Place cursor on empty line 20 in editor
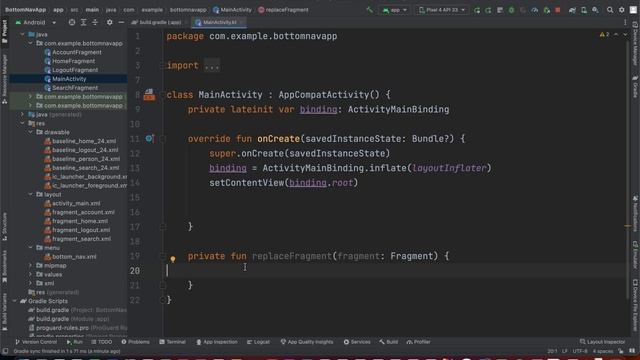 coord(394,271)
